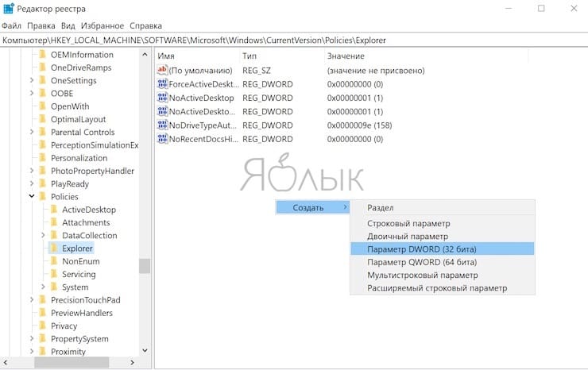Open the Правка menu
The image size is (588, 370).
click(41, 26)
